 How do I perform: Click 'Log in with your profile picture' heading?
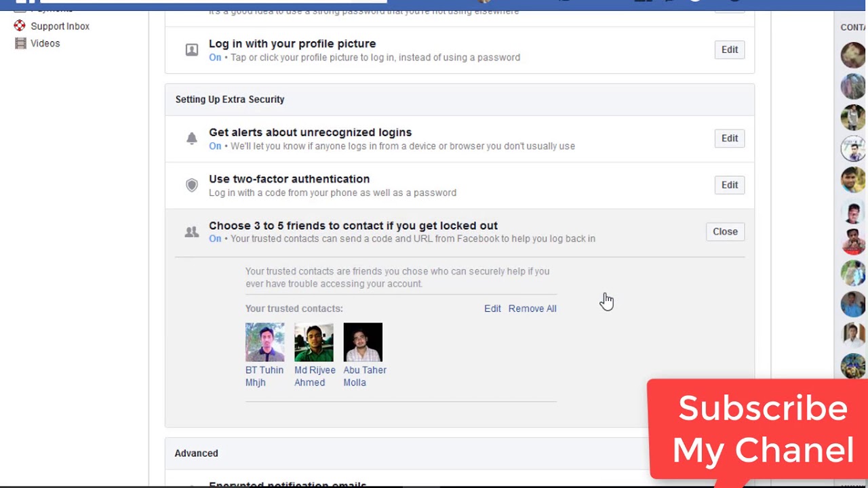(292, 43)
